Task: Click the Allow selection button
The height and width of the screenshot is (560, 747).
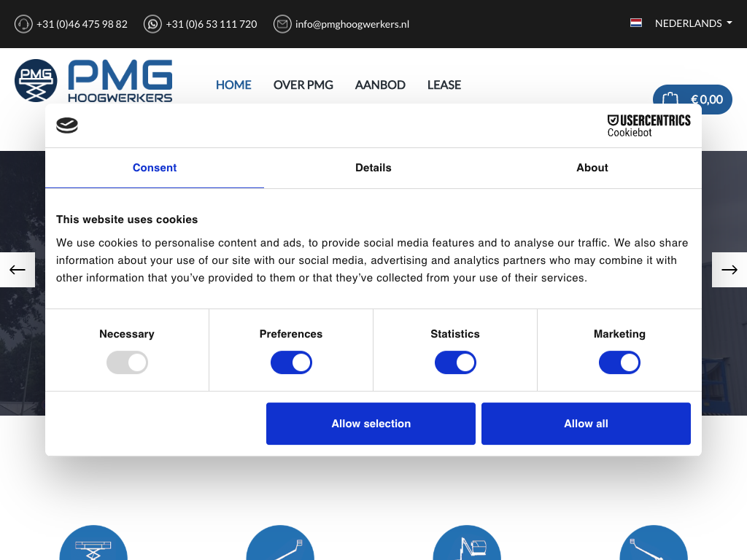Action: click(x=371, y=424)
